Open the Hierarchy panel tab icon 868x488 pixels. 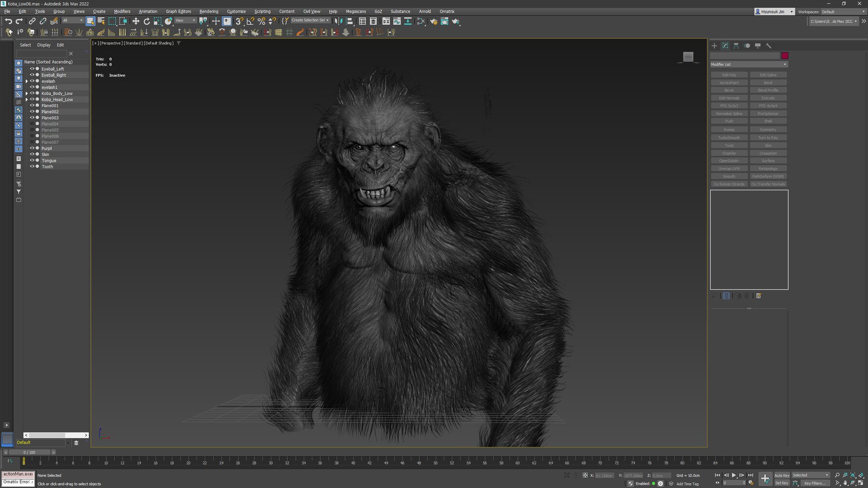tap(736, 46)
